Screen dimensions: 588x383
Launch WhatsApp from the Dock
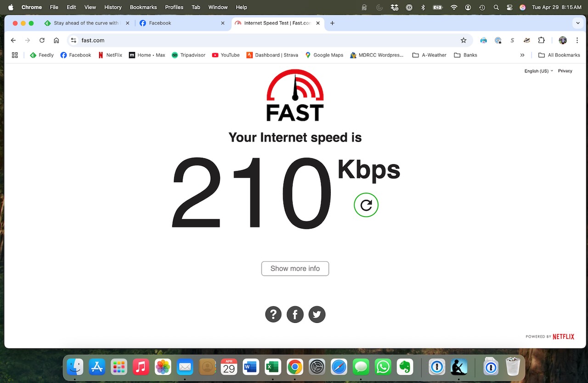coord(383,367)
